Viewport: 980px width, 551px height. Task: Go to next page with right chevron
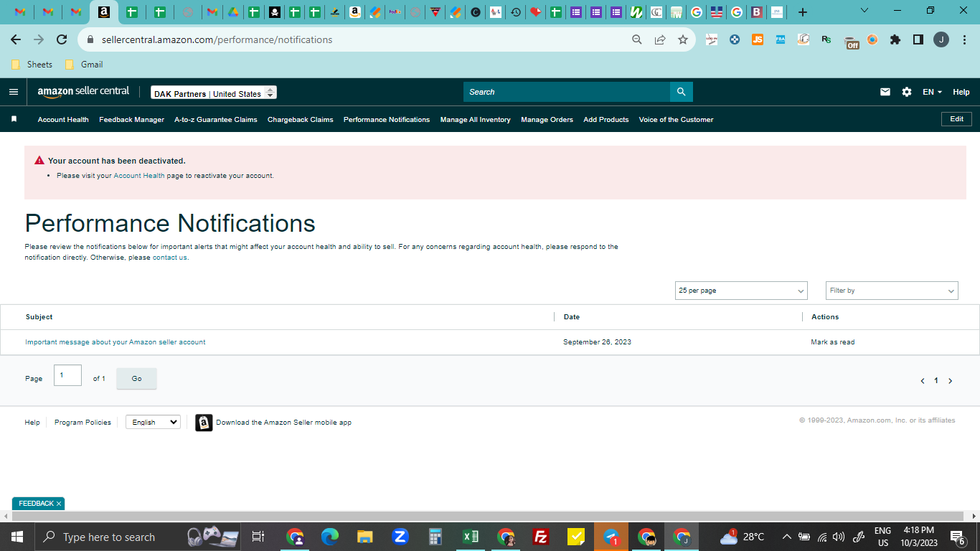[x=951, y=381]
